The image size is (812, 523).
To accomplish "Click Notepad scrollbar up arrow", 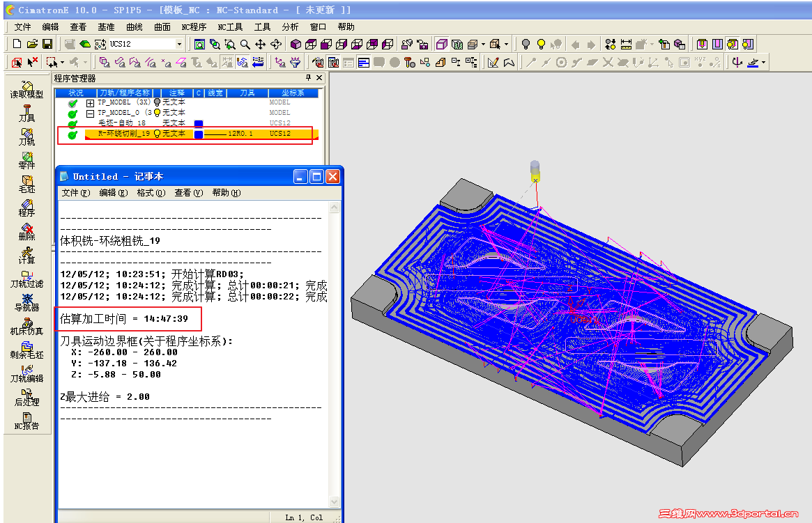I will click(x=335, y=208).
